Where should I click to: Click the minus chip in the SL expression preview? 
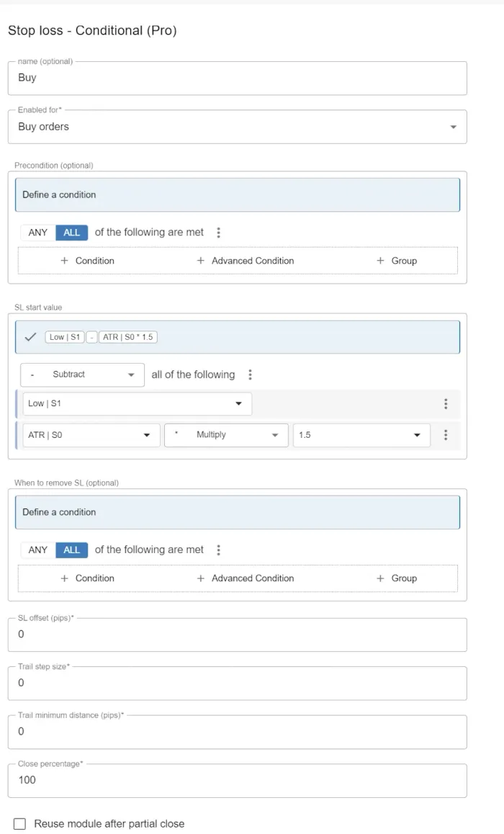tap(93, 336)
